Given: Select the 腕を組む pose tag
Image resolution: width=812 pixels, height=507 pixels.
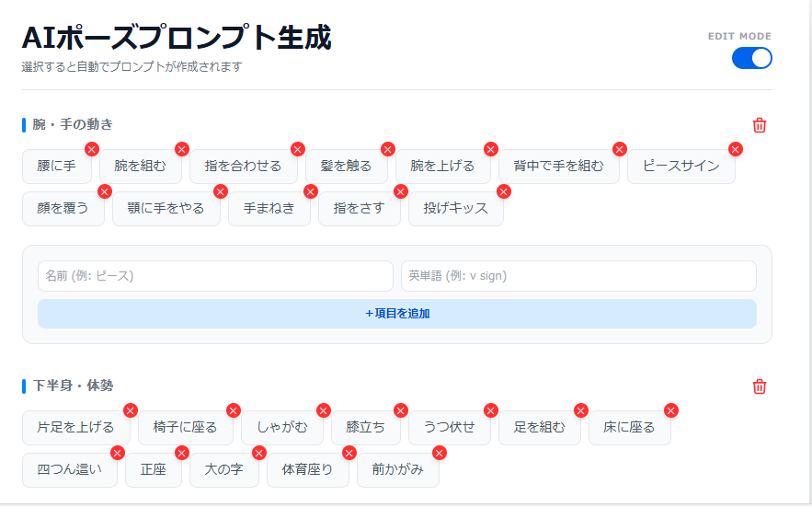Looking at the screenshot, I should [x=140, y=167].
